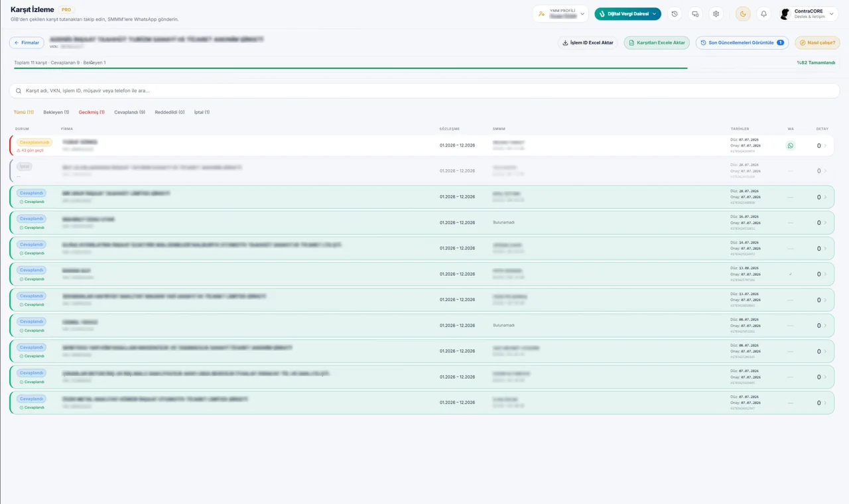849x504 pixels.
Task: Click the checkmark in WA column, 13.08.2026 row
Action: (x=791, y=274)
